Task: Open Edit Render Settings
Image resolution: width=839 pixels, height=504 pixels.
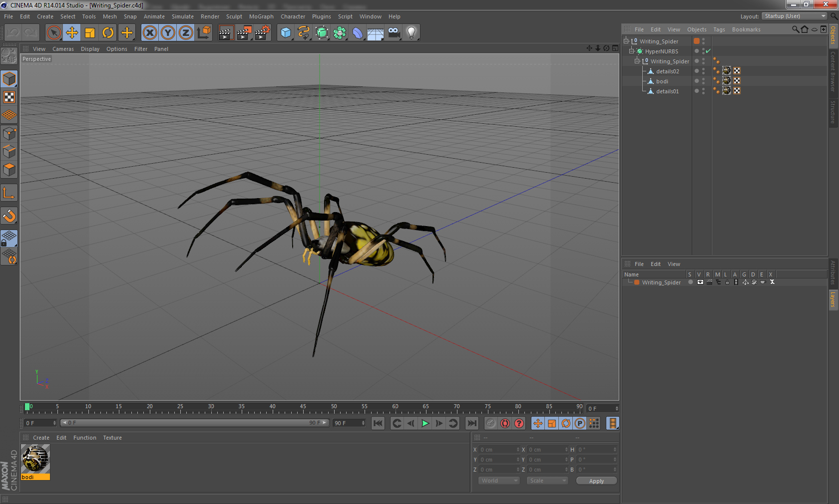Action: point(263,33)
